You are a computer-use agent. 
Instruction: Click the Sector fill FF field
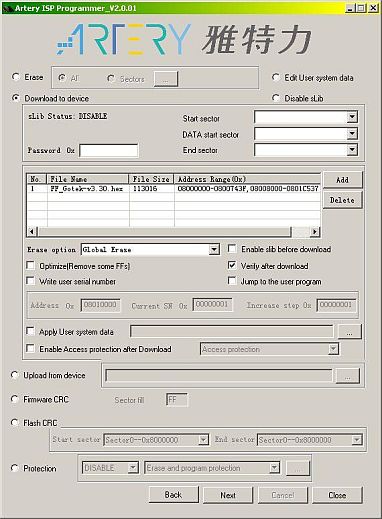coord(177,400)
